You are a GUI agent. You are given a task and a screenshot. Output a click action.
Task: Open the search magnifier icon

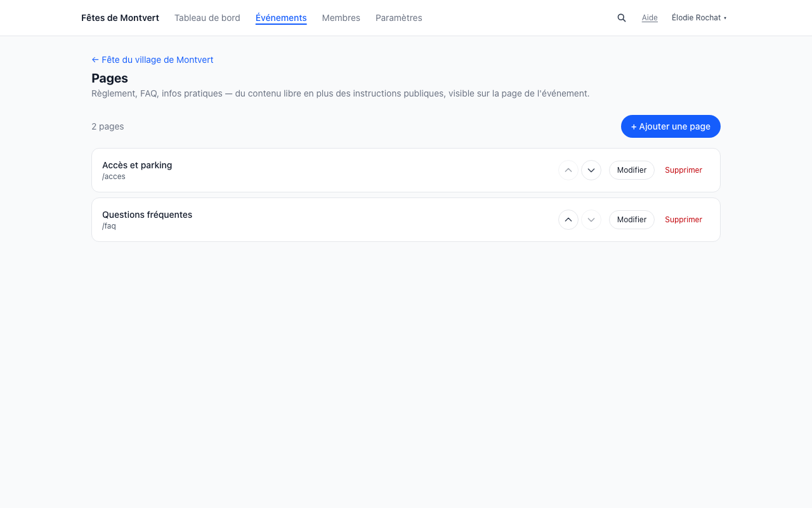[622, 18]
